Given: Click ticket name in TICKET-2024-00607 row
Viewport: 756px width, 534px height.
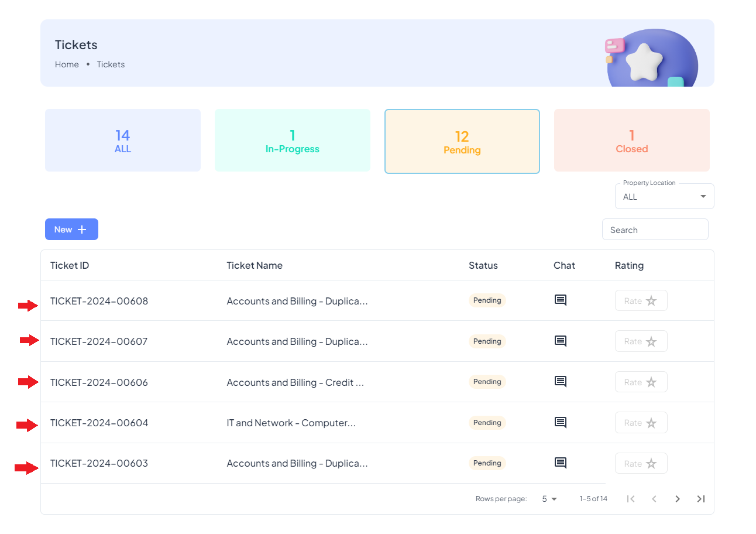Looking at the screenshot, I should coord(297,341).
